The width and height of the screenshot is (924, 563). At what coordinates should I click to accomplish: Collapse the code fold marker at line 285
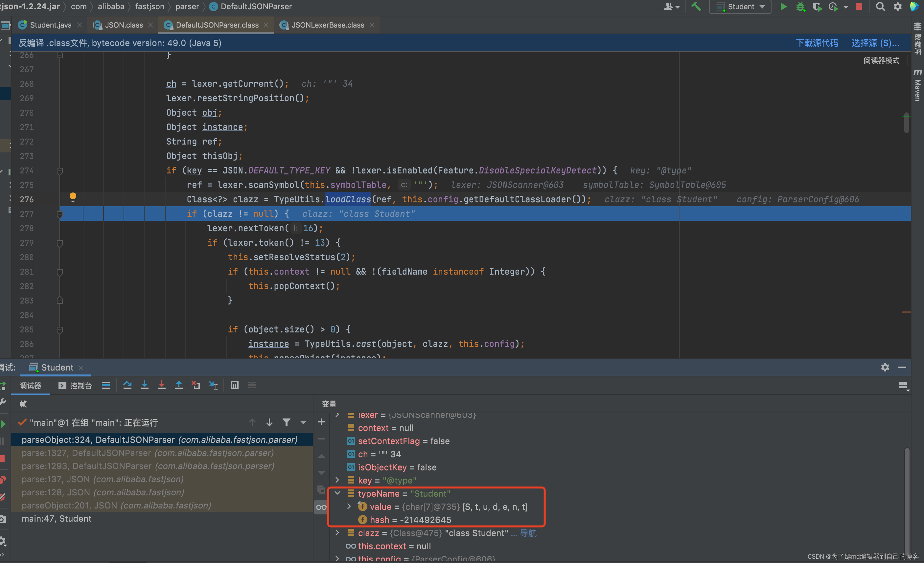[x=59, y=330]
